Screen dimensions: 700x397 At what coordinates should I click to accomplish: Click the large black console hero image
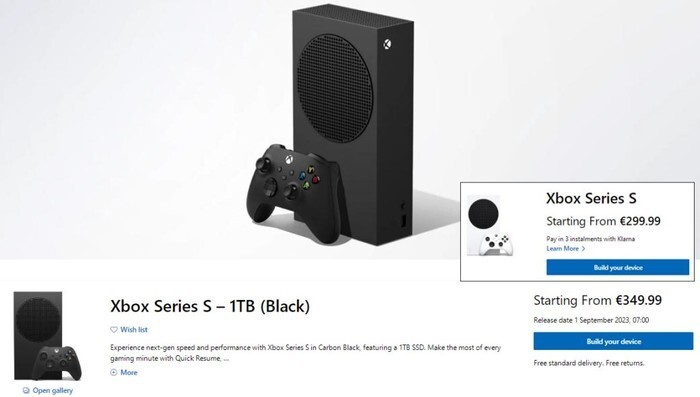(x=353, y=125)
